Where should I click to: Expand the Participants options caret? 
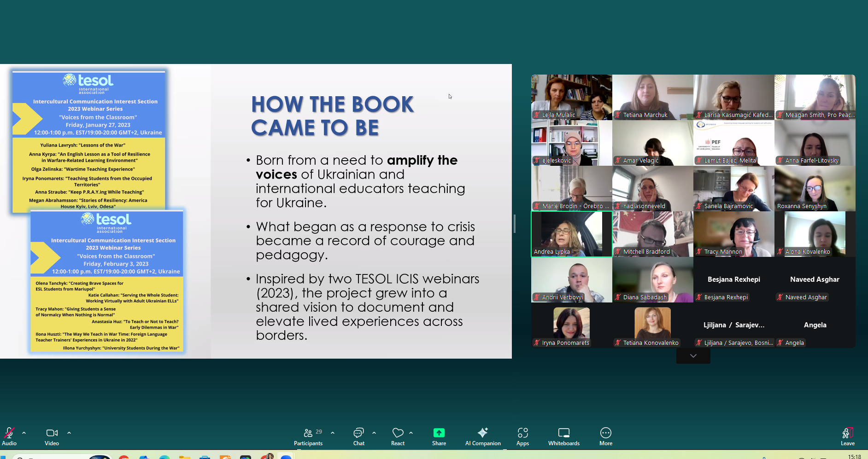tap(333, 433)
